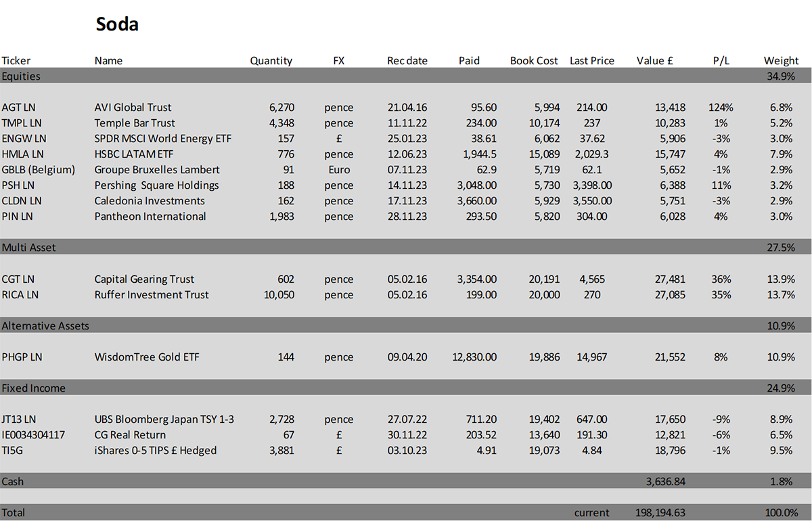Click the 14,967 last price

592,357
